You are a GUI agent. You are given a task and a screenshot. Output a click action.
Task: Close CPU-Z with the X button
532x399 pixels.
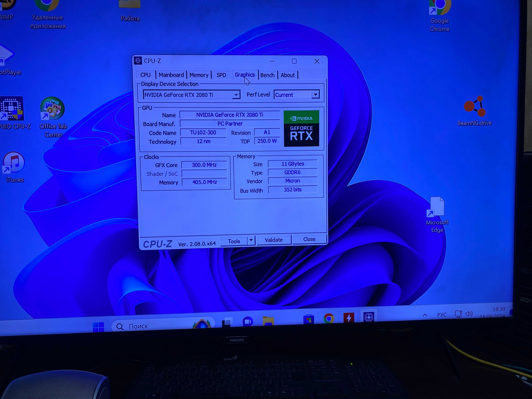317,61
